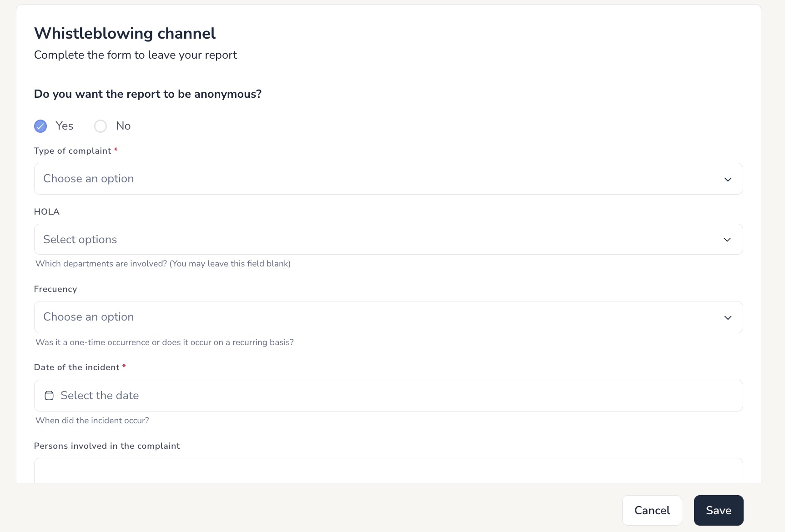
Task: Click the calendar icon in date field
Action: 49,396
